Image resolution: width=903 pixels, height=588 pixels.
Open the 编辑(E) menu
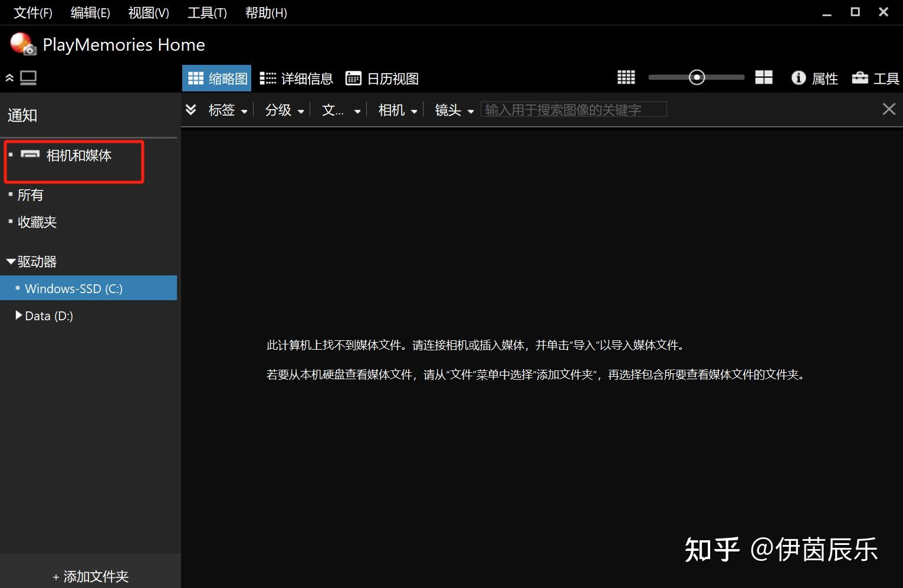pos(90,12)
